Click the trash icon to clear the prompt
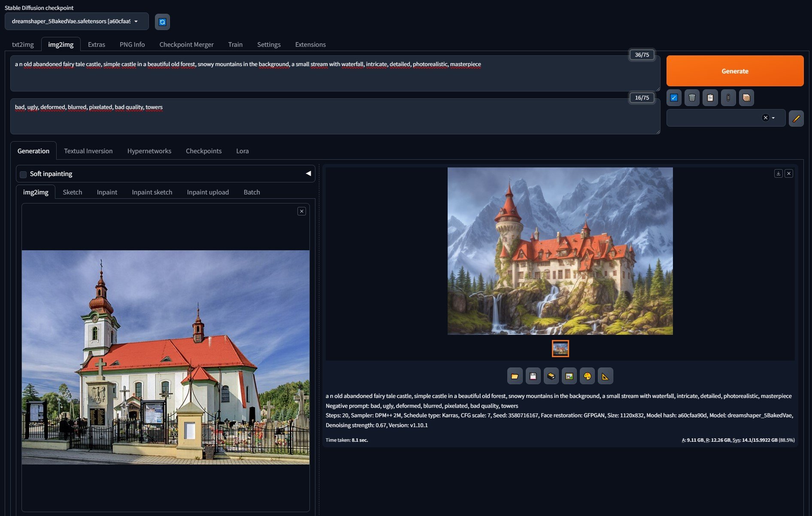The height and width of the screenshot is (516, 812). pyautogui.click(x=692, y=98)
